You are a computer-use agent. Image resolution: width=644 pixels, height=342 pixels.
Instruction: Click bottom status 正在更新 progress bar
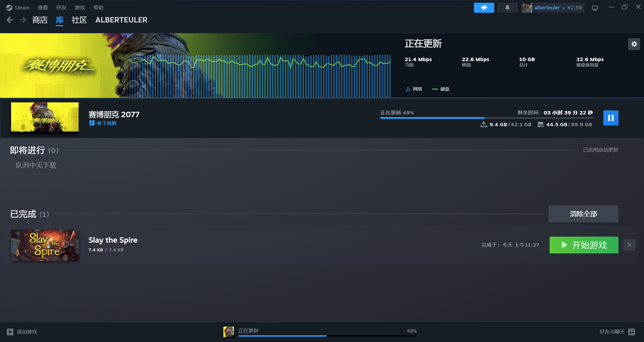pyautogui.click(x=328, y=336)
